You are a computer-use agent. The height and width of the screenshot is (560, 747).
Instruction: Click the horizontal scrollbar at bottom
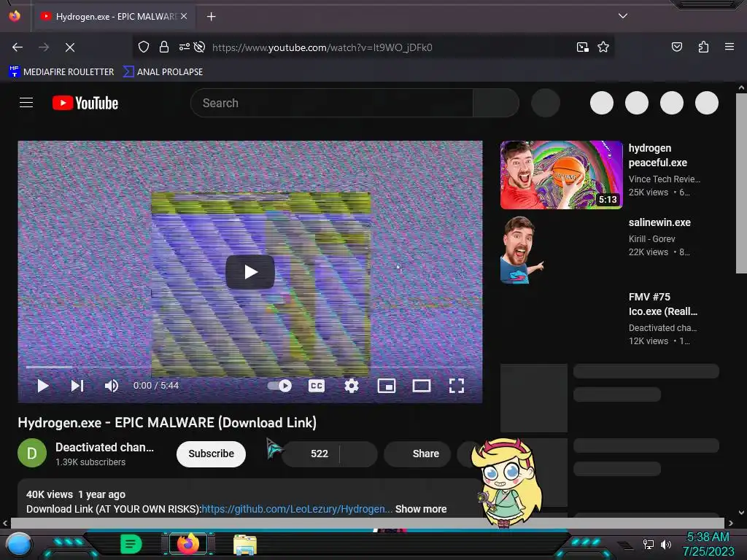coord(367,523)
